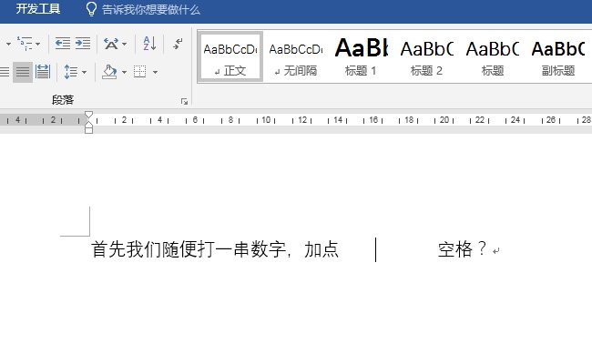The height and width of the screenshot is (364, 592).
Task: Expand the multilevel list dropdown arrow
Action: pos(37,44)
